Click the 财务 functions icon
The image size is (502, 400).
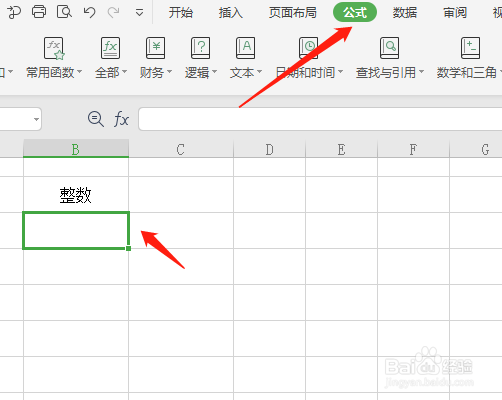pos(155,48)
